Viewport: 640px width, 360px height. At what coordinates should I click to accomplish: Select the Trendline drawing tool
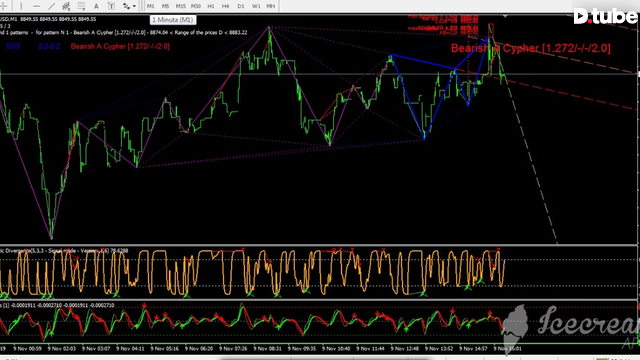pos(51,6)
